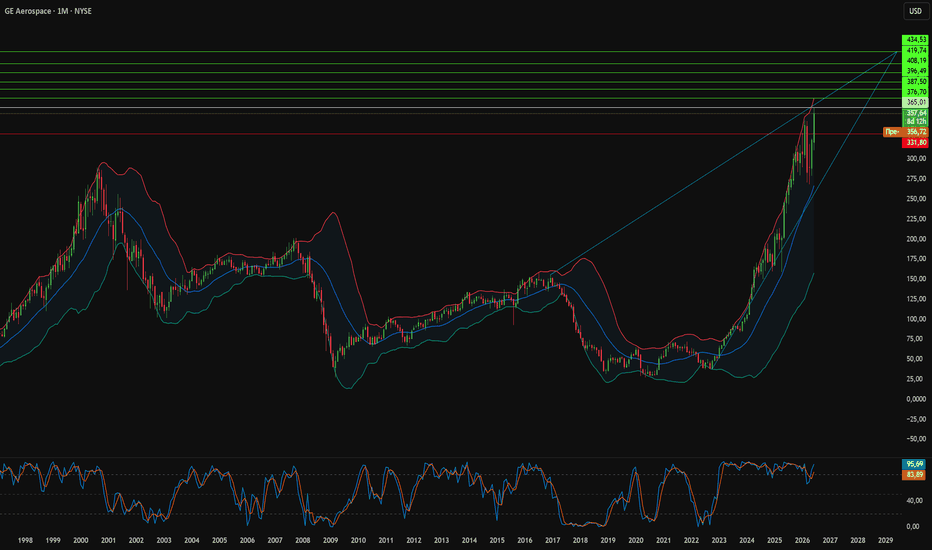Select the 365,01 price label
Image resolution: width=932 pixels, height=550 pixels.
tap(915, 102)
